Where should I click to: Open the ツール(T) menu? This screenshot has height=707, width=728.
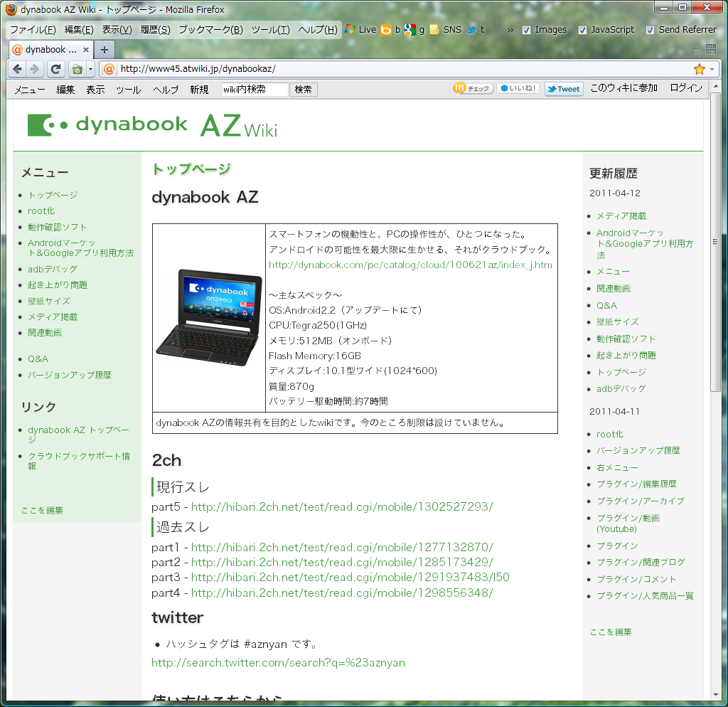271,30
